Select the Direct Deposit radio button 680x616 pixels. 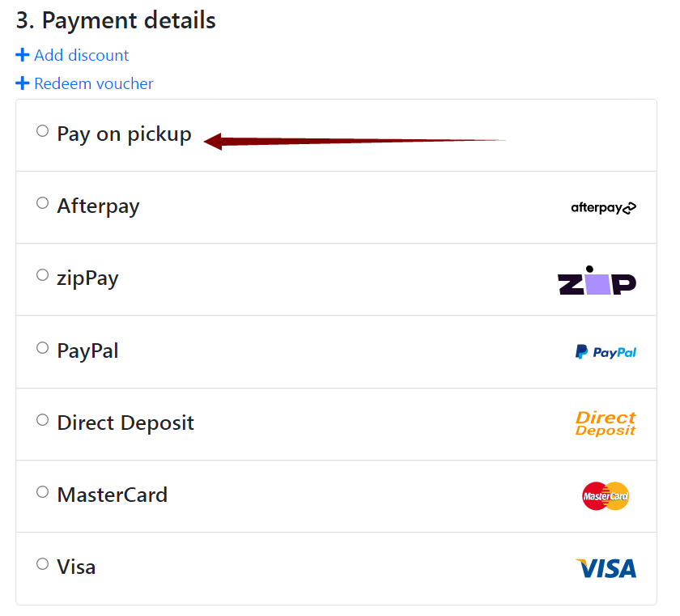42,419
